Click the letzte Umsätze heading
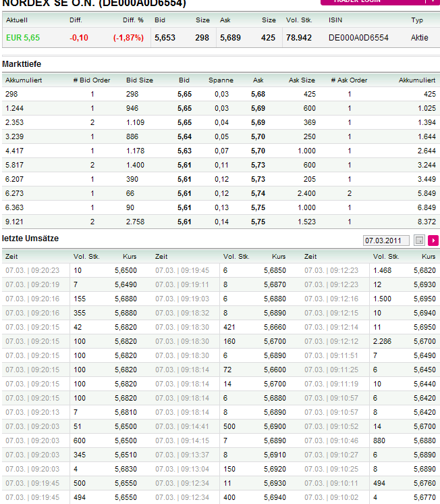The image size is (440, 504). 30,238
